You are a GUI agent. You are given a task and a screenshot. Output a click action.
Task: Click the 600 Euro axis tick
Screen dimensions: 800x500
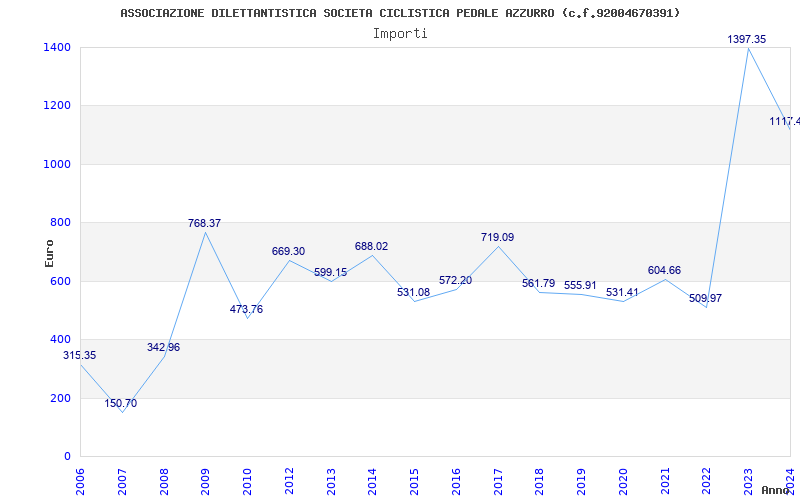pyautogui.click(x=60, y=281)
